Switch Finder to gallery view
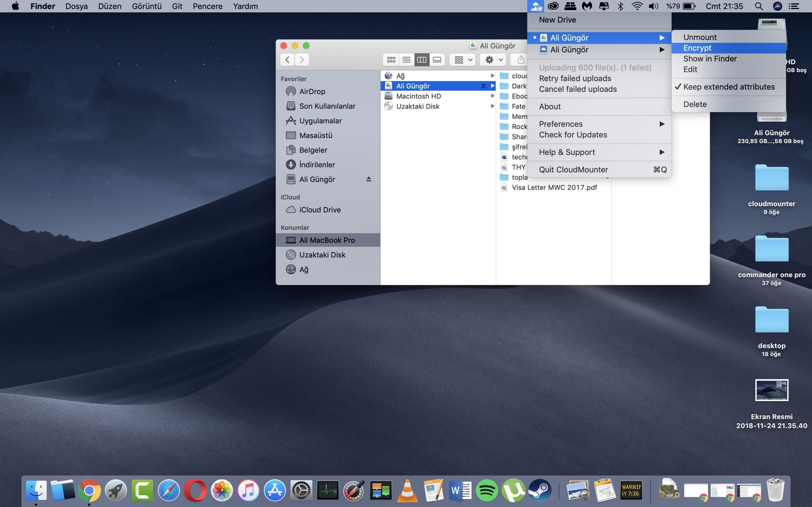The width and height of the screenshot is (812, 507). [437, 60]
